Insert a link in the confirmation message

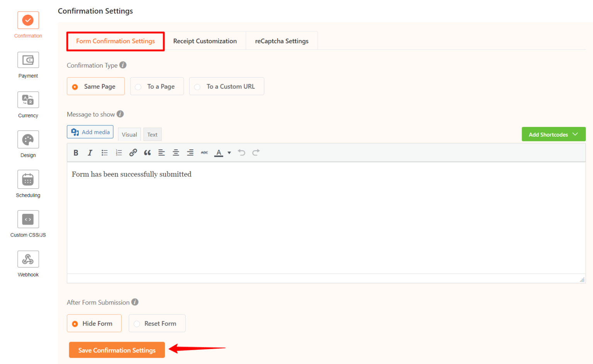[133, 152]
